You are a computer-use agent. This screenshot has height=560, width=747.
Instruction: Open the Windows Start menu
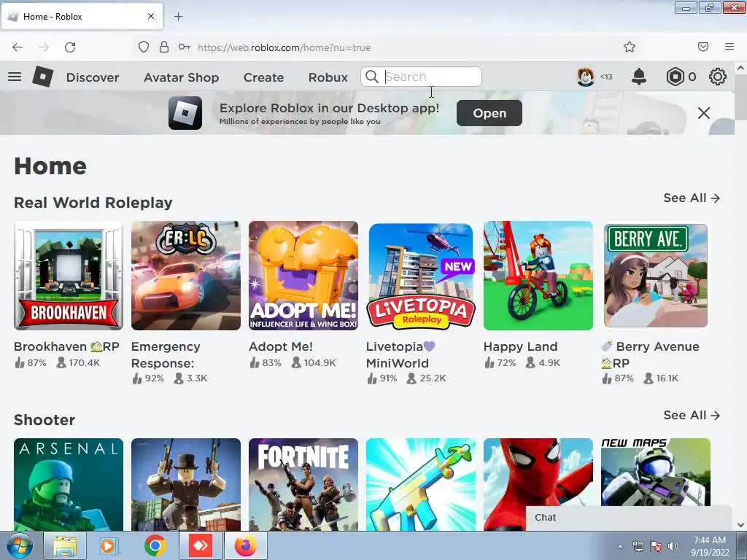tap(20, 545)
